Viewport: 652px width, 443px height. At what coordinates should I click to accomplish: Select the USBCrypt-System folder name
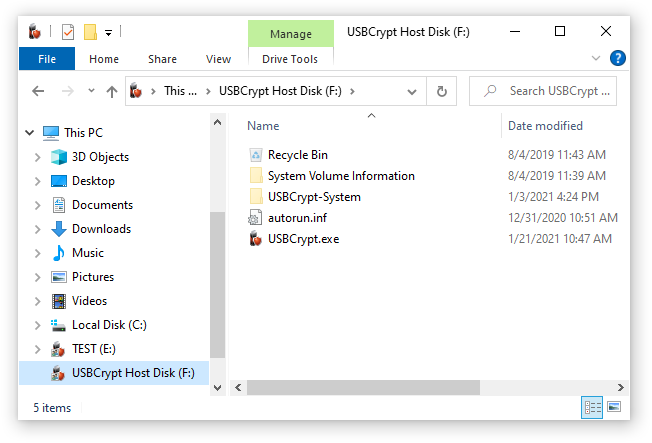click(314, 197)
